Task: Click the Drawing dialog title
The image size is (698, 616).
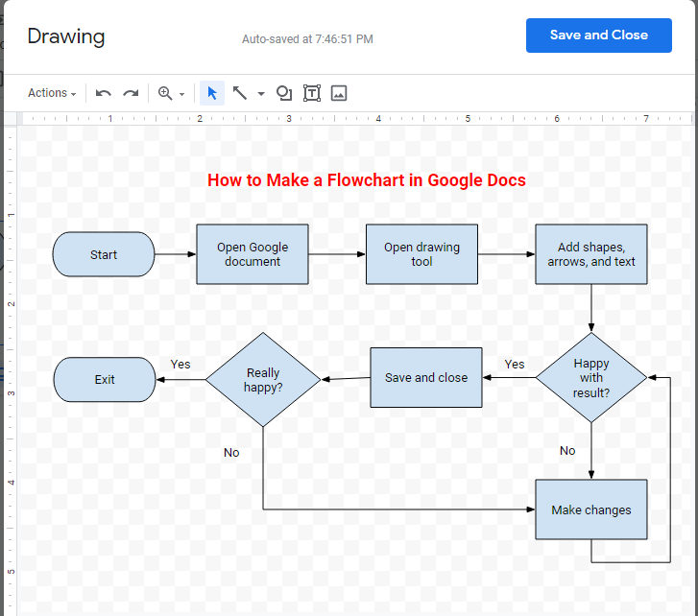Action: click(66, 36)
